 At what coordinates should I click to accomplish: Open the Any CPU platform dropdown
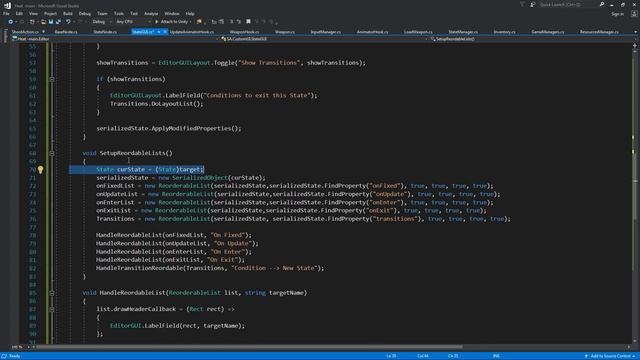tap(133, 22)
